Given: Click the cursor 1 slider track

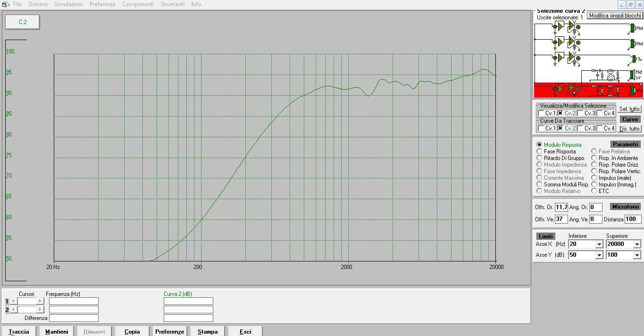Looking at the screenshot, I should 27,301.
